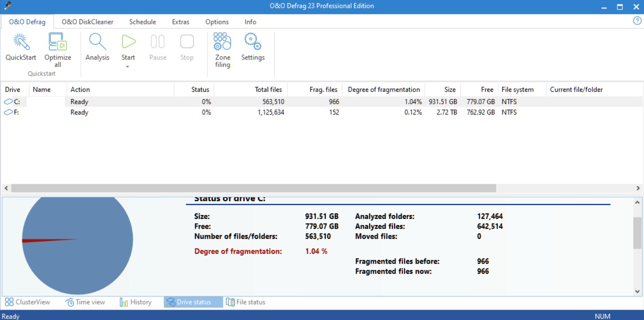Image resolution: width=644 pixels, height=320 pixels.
Task: Sort by Degree of fragmentation column header
Action: click(x=383, y=90)
